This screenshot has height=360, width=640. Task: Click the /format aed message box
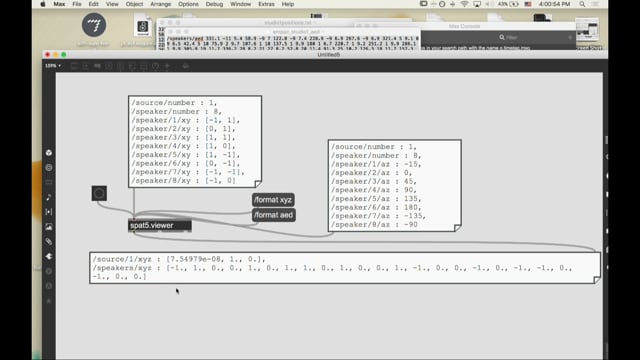coord(273,215)
